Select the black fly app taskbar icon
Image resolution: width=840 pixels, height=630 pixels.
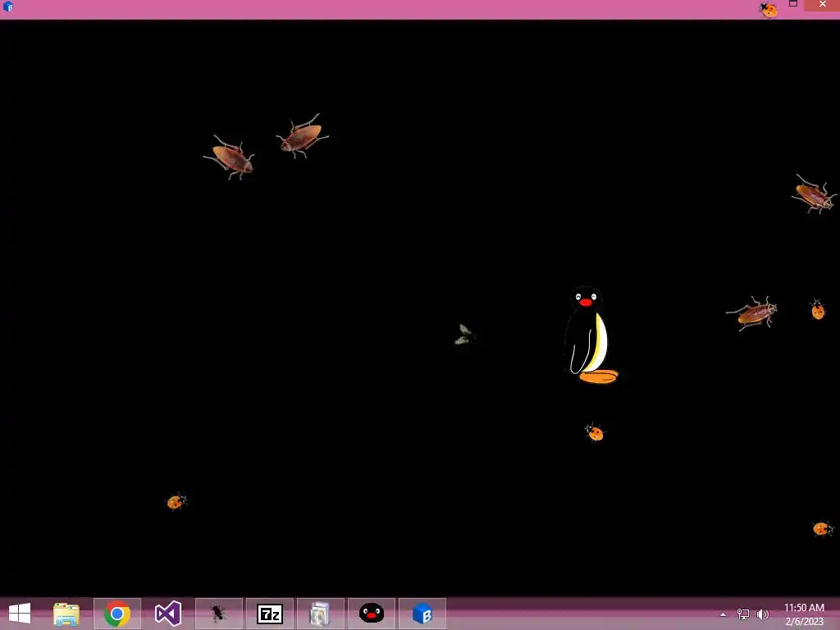pos(218,614)
